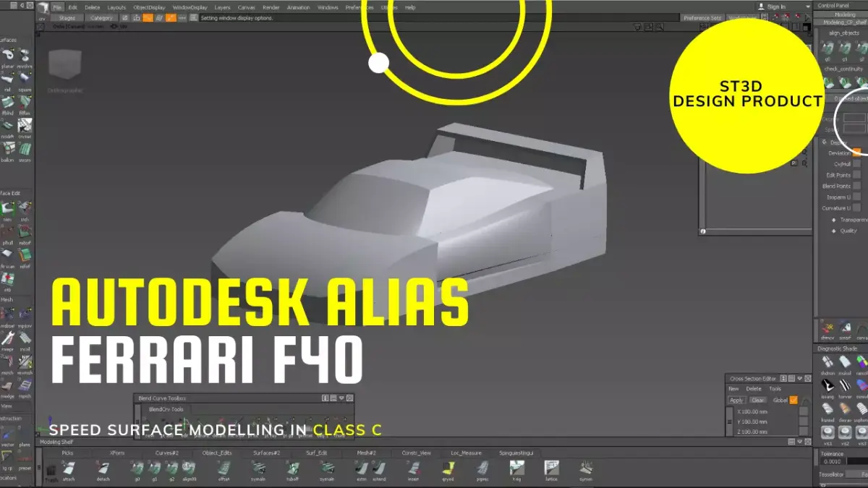This screenshot has width=868, height=488.
Task: Open the Render menu
Action: pos(271,7)
